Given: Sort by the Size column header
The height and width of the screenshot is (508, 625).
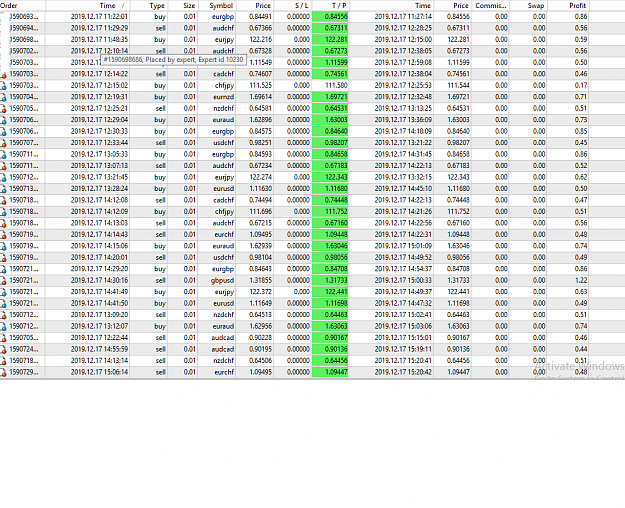Looking at the screenshot, I should tap(189, 6).
